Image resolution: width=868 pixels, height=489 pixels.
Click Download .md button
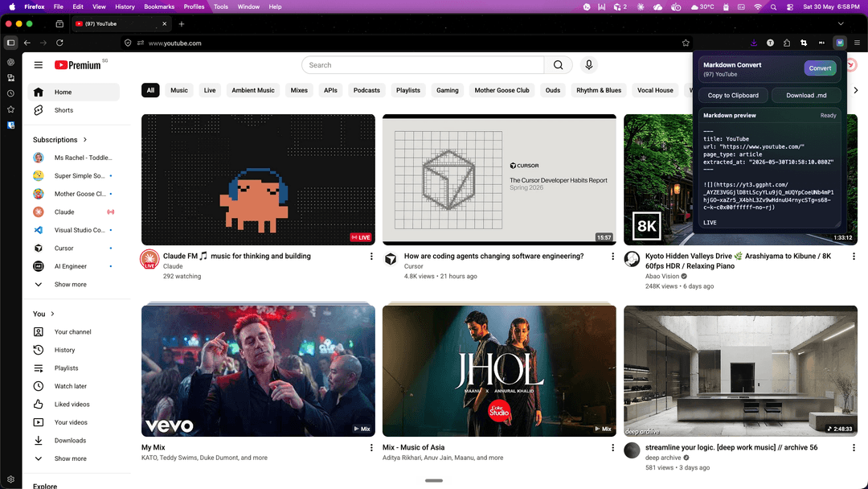[806, 95]
